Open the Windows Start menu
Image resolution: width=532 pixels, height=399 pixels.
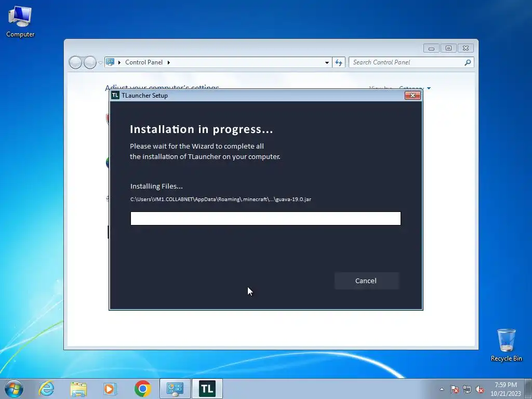14,389
